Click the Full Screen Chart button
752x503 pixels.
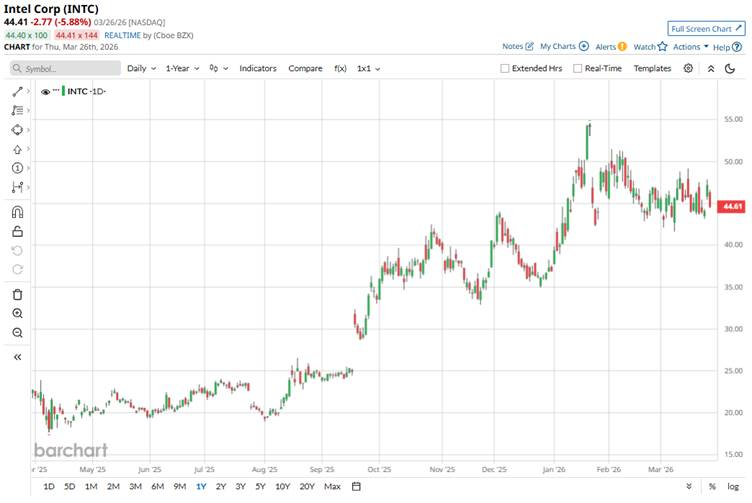(x=706, y=29)
